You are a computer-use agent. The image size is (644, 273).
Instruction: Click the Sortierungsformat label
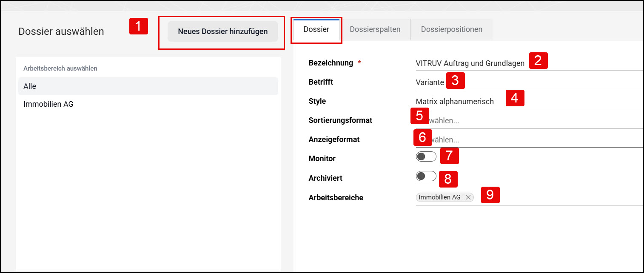tap(340, 120)
